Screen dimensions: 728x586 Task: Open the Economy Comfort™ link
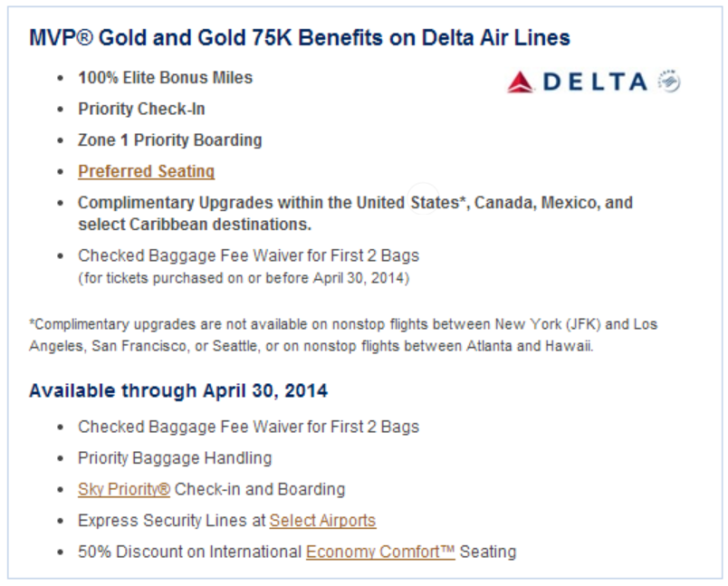click(380, 552)
